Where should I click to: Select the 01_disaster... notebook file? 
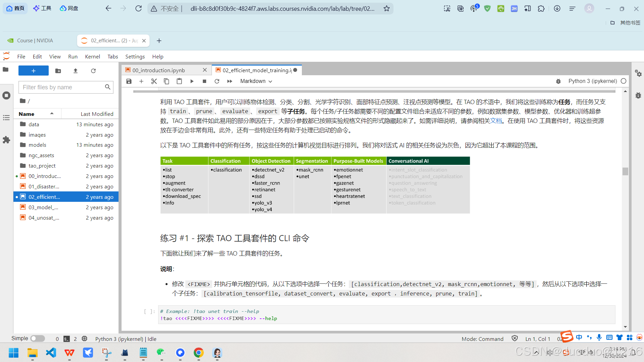pos(66,187)
